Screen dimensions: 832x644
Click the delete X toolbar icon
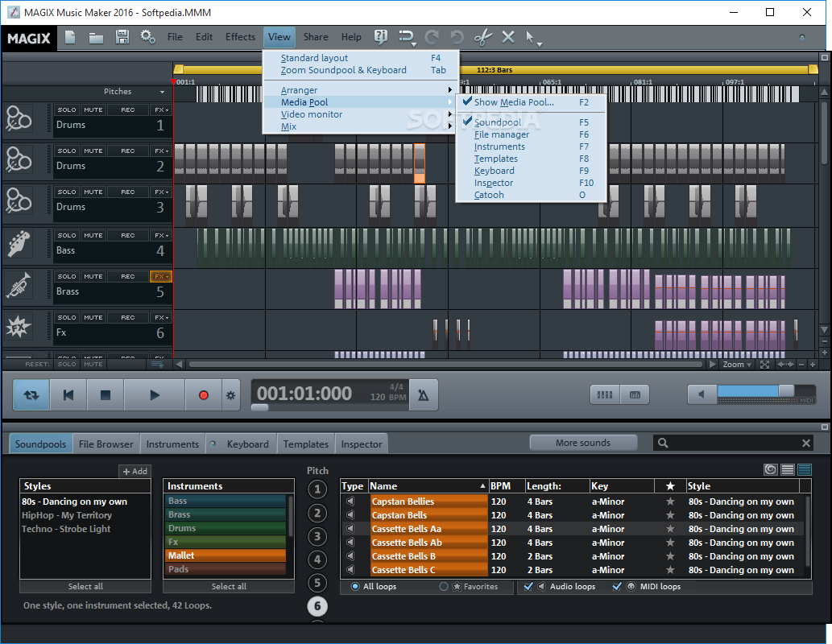507,37
